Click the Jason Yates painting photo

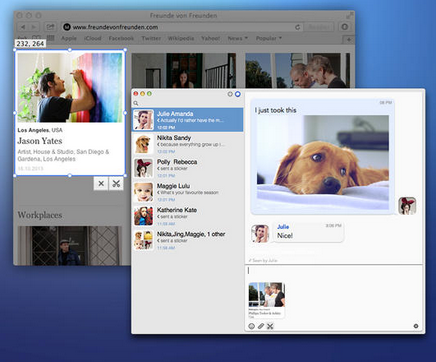point(70,88)
